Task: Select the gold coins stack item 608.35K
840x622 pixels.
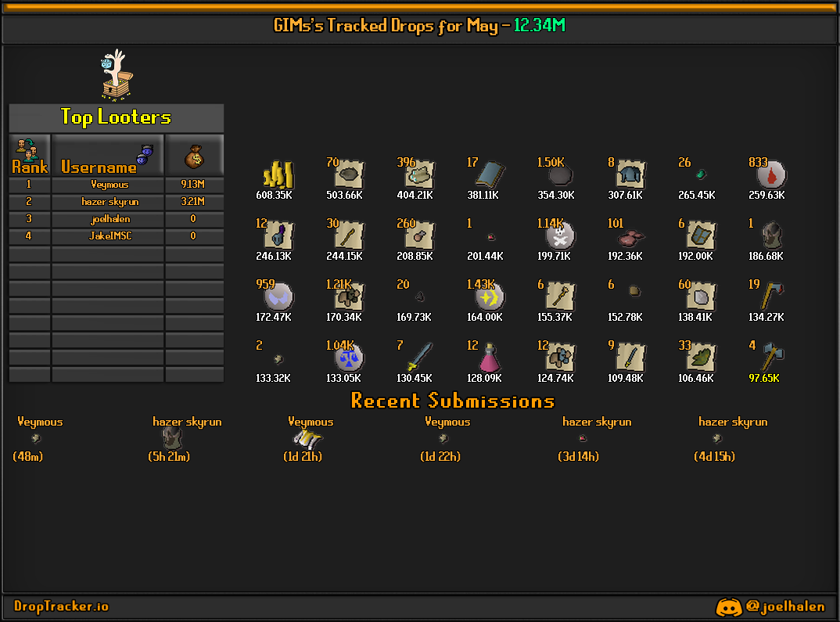Action: click(278, 175)
